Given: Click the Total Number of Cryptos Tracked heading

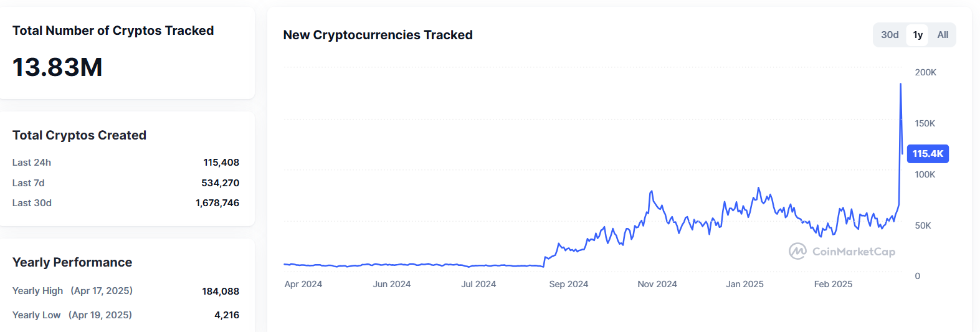Looking at the screenshot, I should [113, 31].
